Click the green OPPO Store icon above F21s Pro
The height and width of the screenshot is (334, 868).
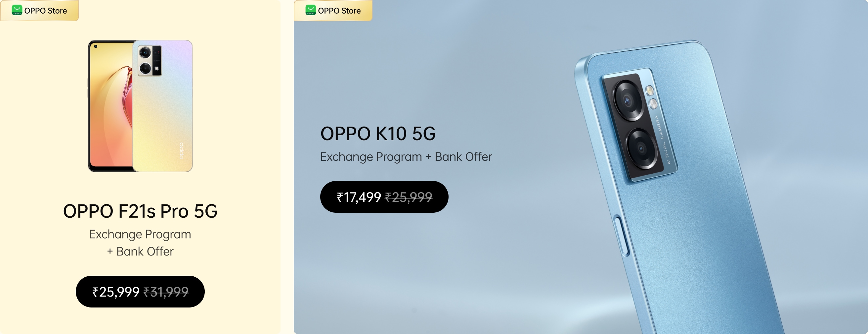click(x=17, y=10)
